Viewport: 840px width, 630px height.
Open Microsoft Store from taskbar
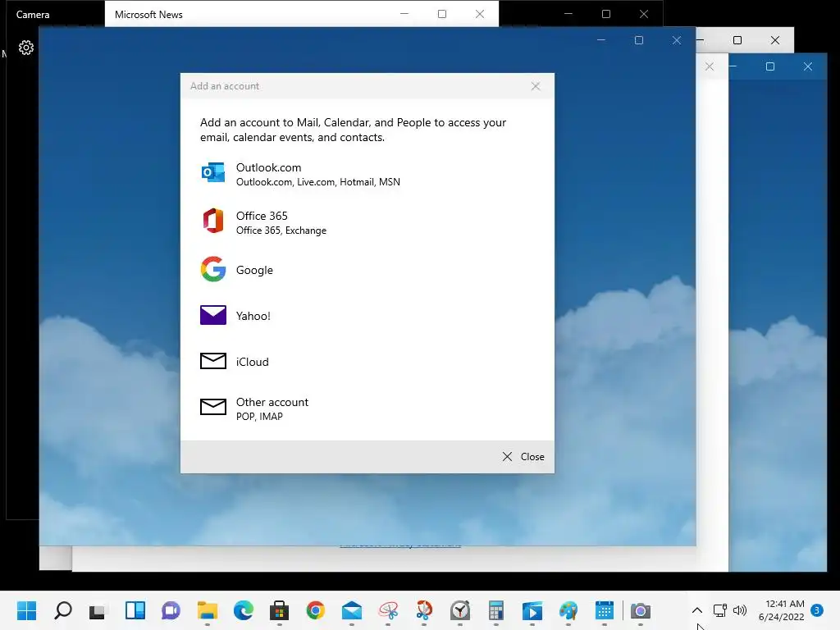(279, 610)
